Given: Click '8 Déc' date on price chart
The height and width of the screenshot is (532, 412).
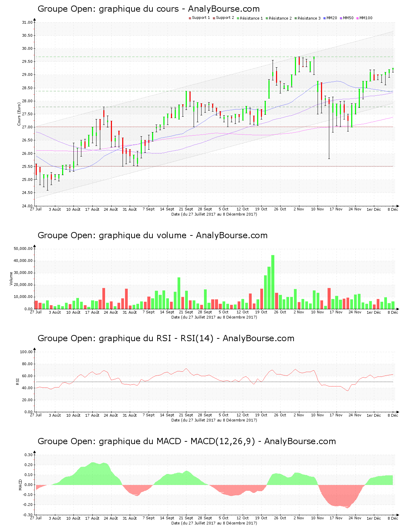Looking at the screenshot, I should click(393, 209).
